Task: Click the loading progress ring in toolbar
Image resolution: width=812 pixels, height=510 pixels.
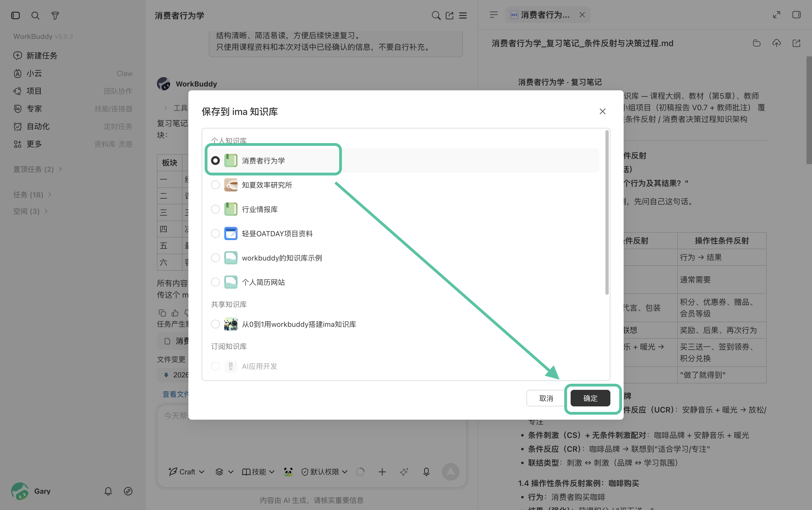Action: [x=360, y=472]
